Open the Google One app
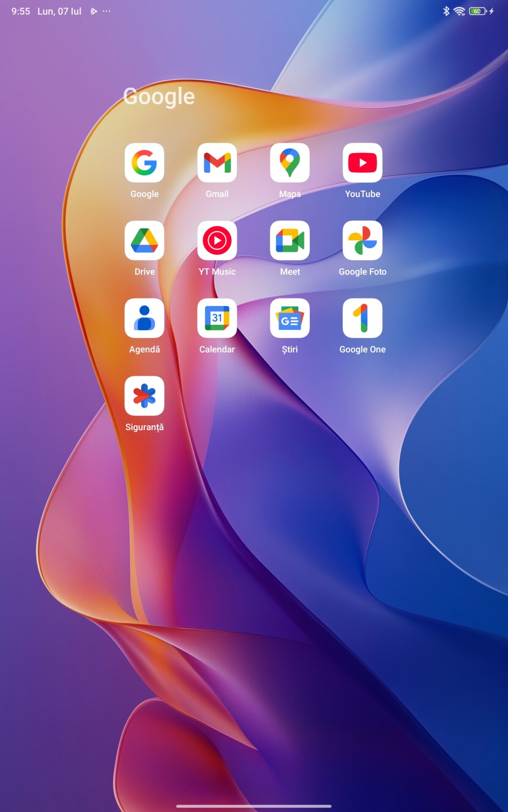 (362, 318)
